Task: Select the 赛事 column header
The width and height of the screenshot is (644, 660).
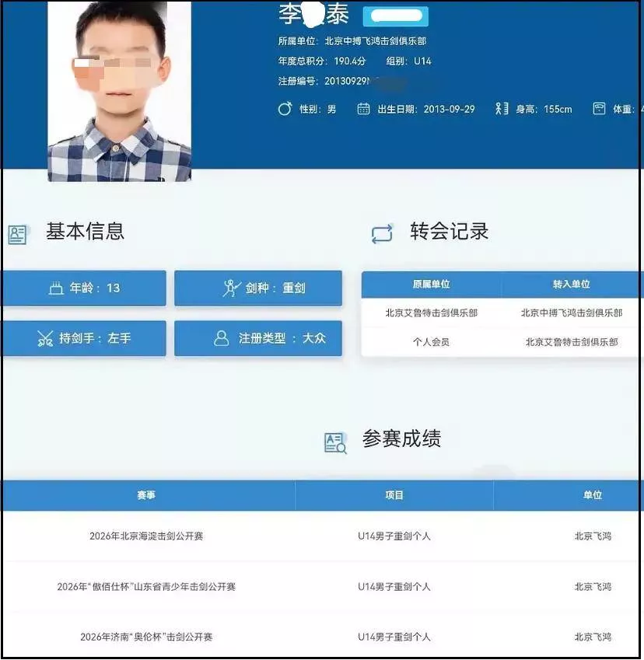Action: (146, 495)
